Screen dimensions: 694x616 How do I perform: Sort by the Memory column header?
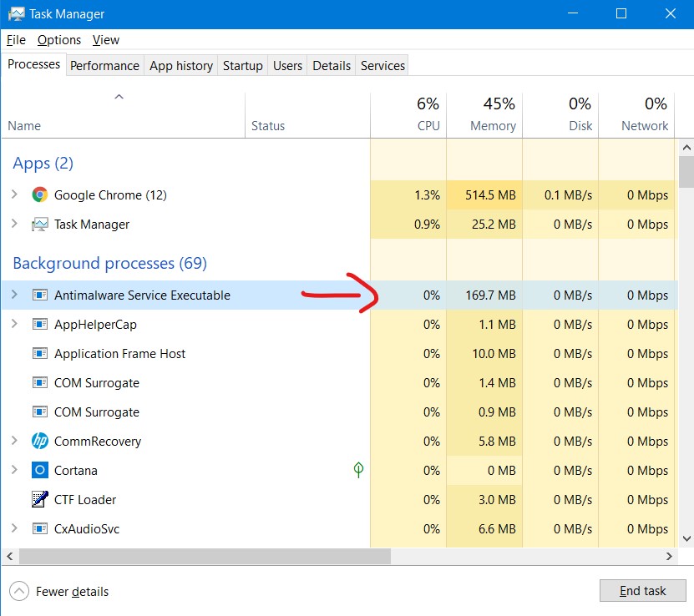coord(484,115)
